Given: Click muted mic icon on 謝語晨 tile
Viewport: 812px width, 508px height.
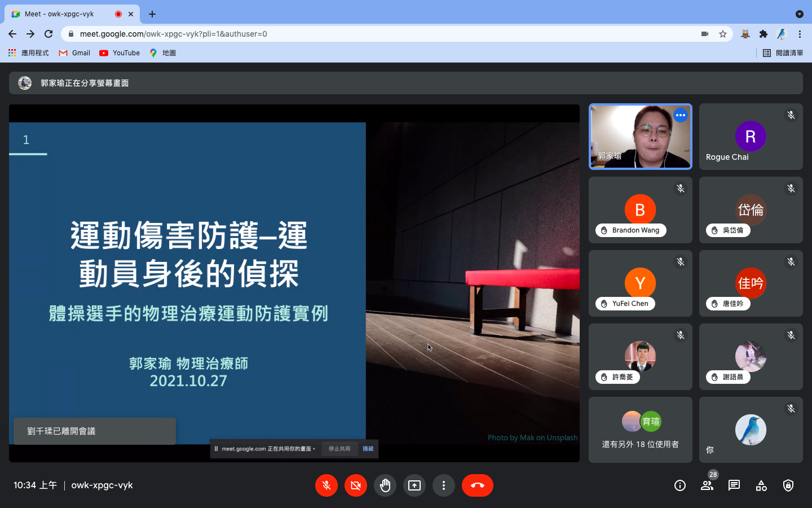Looking at the screenshot, I should click(x=791, y=335).
